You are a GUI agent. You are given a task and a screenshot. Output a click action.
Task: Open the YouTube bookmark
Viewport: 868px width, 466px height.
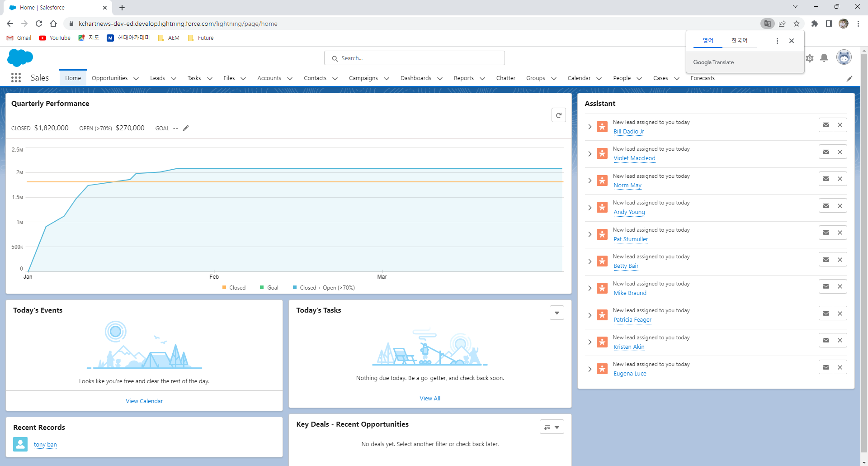click(55, 38)
